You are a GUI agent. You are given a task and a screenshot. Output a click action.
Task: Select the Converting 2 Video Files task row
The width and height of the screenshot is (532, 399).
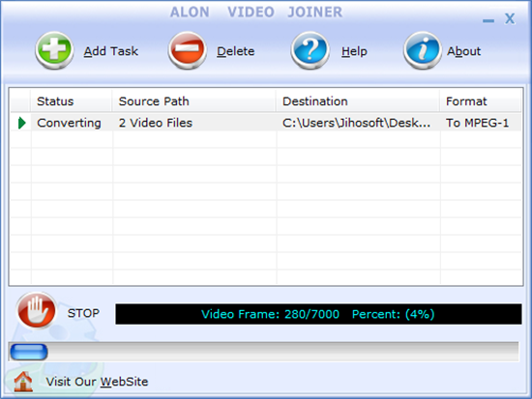(x=266, y=123)
